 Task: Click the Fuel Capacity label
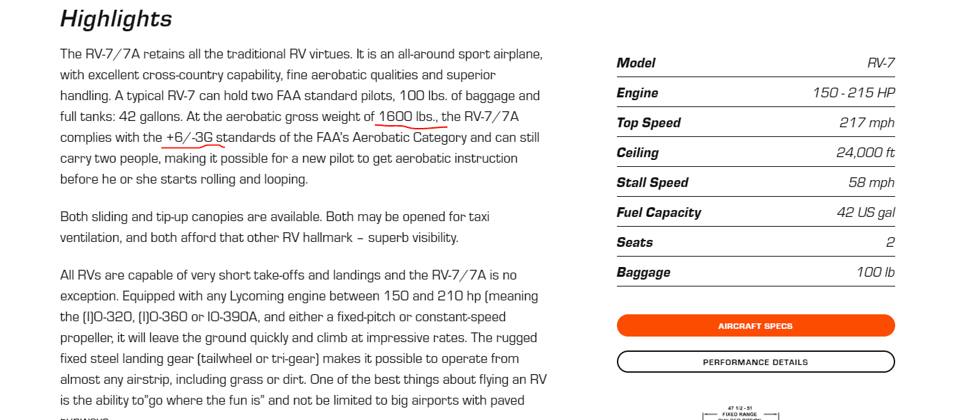[659, 213]
